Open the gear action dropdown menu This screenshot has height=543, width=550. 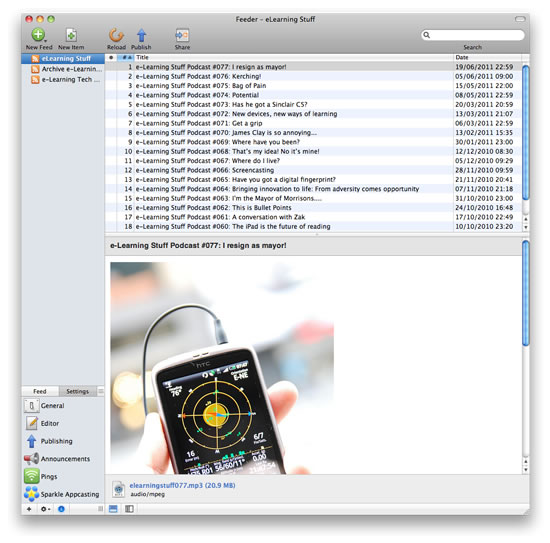(x=45, y=509)
